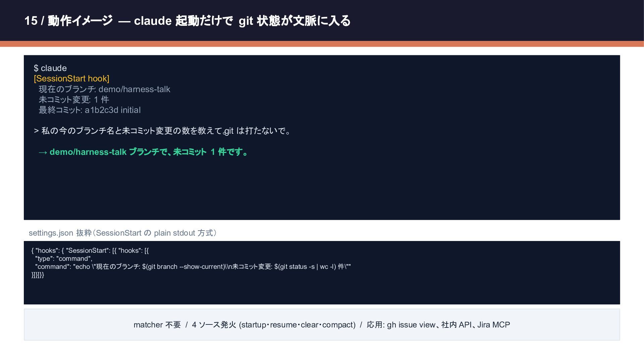
Task: Click the '現在のブランチ: demo/harness-talk' line
Action: [104, 89]
